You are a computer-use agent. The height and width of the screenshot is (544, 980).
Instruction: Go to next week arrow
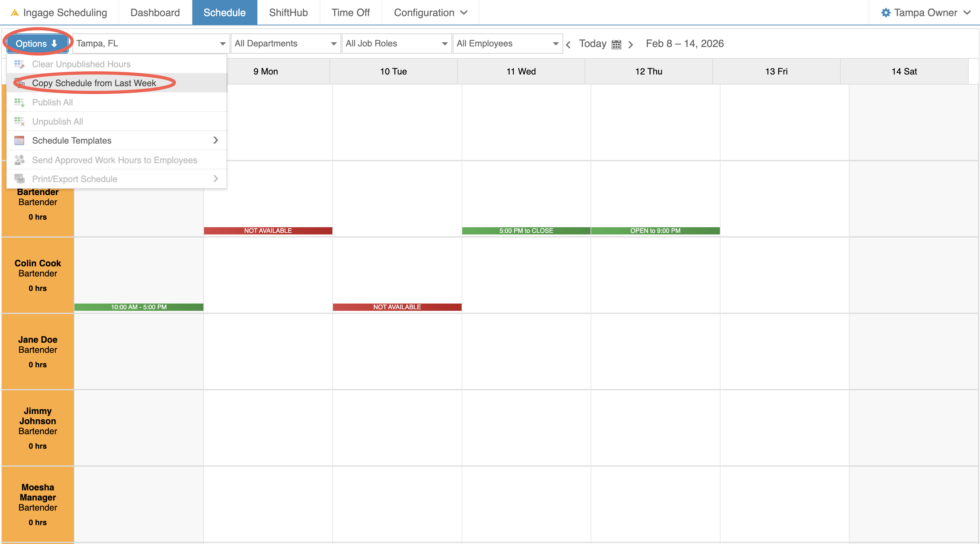[x=631, y=44]
